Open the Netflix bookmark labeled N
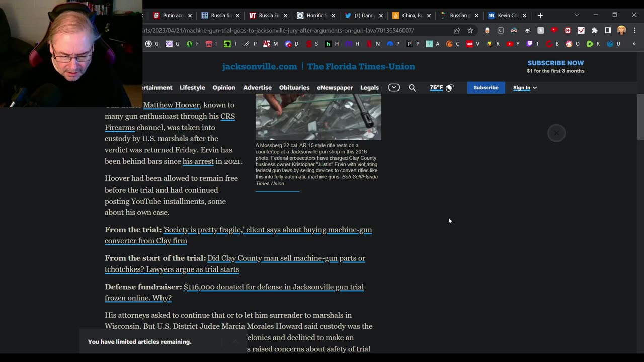The width and height of the screenshot is (644, 362). [x=373, y=44]
